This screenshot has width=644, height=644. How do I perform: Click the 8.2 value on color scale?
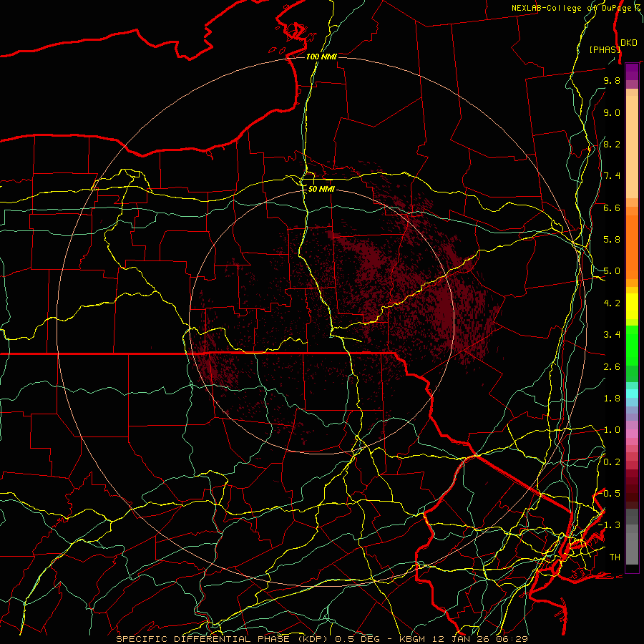[612, 144]
